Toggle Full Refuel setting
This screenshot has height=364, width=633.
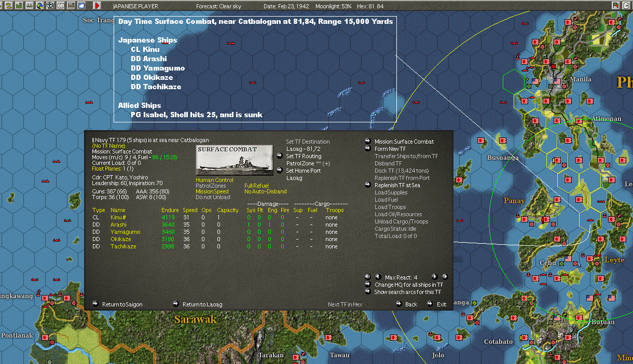click(256, 186)
